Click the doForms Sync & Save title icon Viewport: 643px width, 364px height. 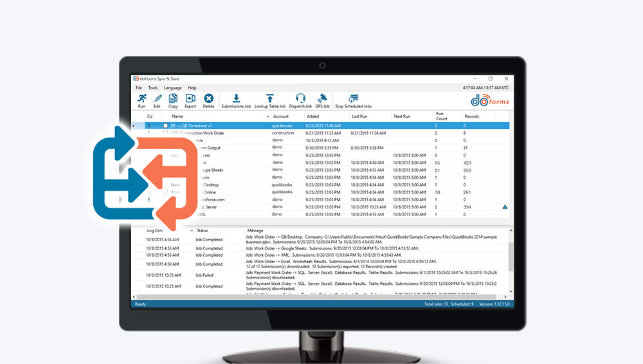[136, 78]
